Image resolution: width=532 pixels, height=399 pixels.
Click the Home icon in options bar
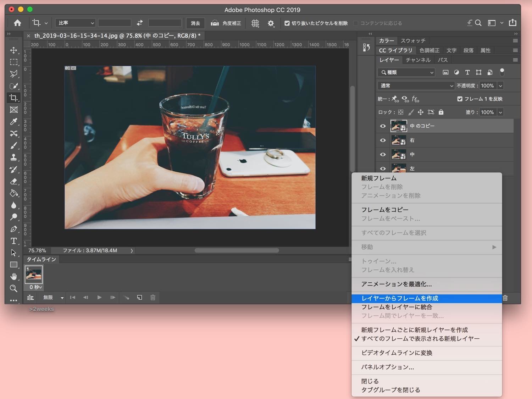(x=17, y=23)
